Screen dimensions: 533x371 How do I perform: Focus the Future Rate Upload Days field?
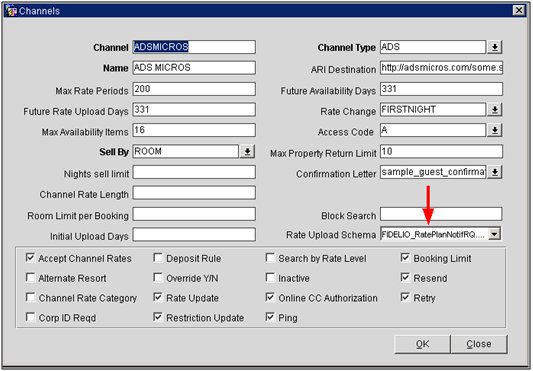(194, 109)
